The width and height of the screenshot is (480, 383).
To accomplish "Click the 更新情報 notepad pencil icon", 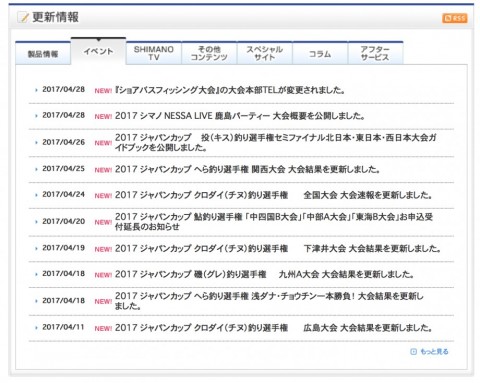I will [x=23, y=17].
